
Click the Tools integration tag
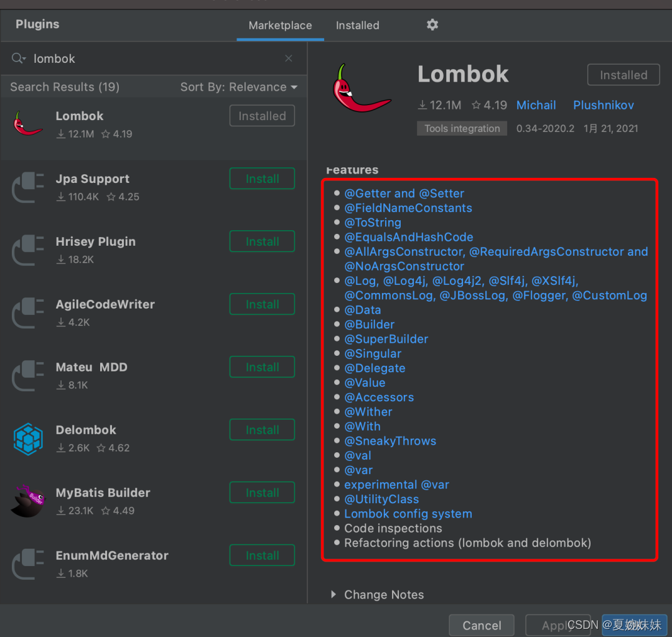click(x=462, y=129)
